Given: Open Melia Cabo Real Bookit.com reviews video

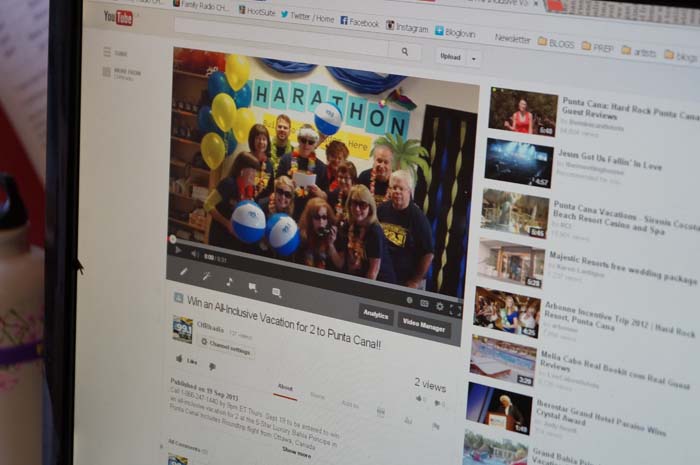Looking at the screenshot, I should coord(614,369).
